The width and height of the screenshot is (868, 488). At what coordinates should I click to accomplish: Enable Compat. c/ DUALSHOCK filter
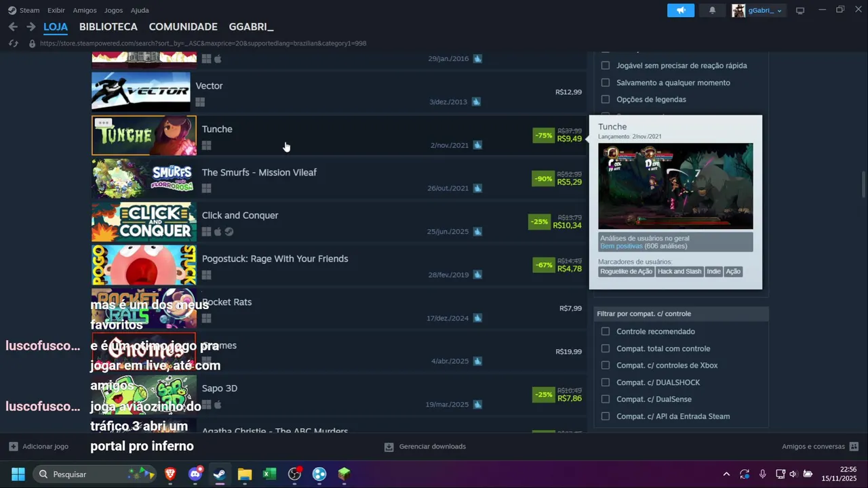coord(606,382)
